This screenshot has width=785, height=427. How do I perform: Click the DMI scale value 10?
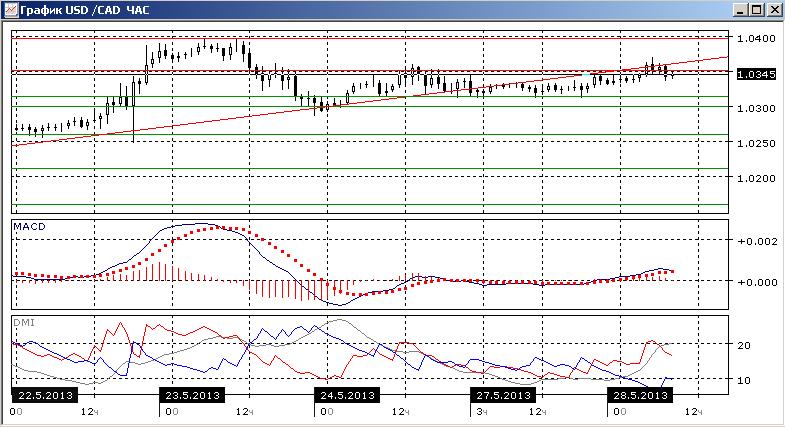744,380
